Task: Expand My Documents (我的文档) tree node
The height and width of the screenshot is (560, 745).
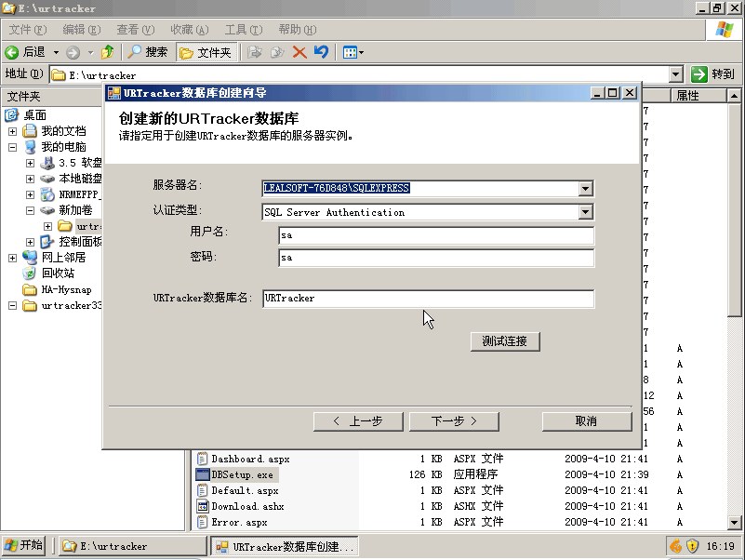Action: pyautogui.click(x=13, y=131)
